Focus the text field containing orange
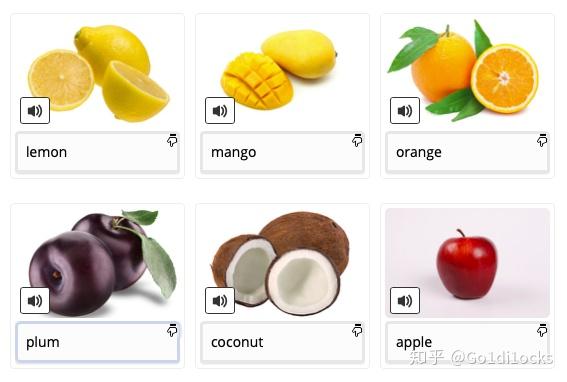 pos(468,152)
